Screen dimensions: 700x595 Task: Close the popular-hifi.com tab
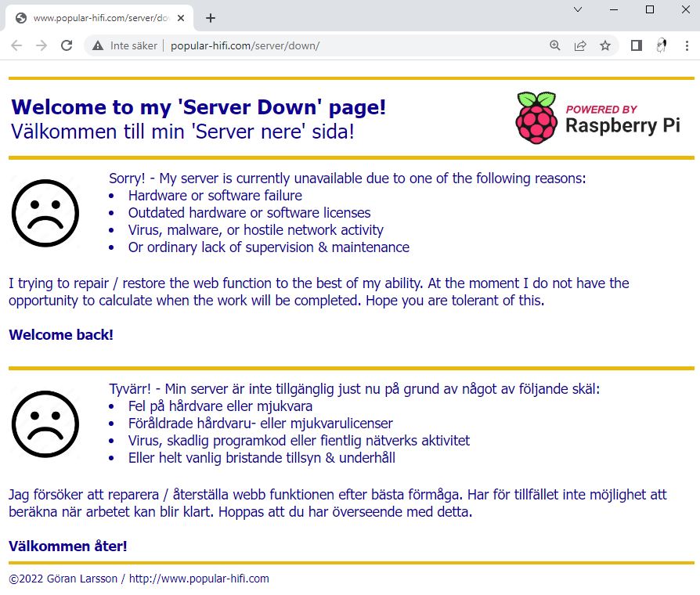(x=181, y=18)
